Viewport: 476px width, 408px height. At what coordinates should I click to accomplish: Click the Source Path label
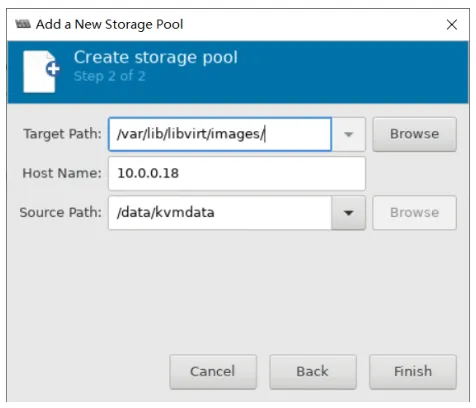point(61,213)
